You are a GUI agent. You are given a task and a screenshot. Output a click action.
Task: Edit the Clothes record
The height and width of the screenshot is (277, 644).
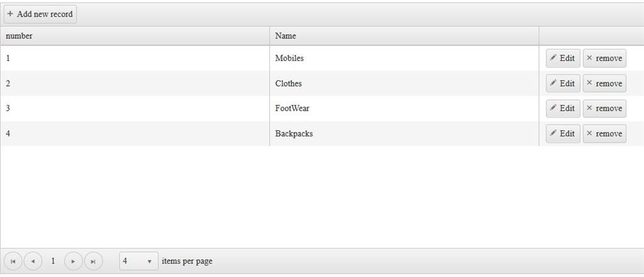pyautogui.click(x=563, y=84)
